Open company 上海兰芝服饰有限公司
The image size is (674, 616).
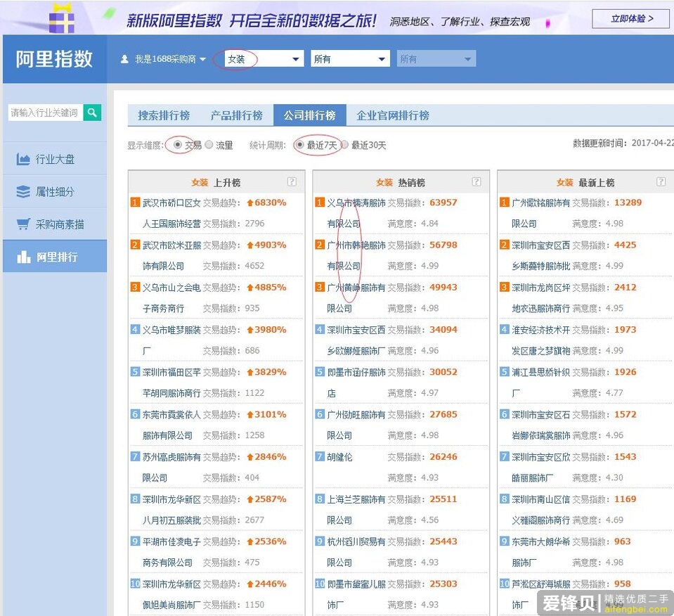[x=356, y=509]
